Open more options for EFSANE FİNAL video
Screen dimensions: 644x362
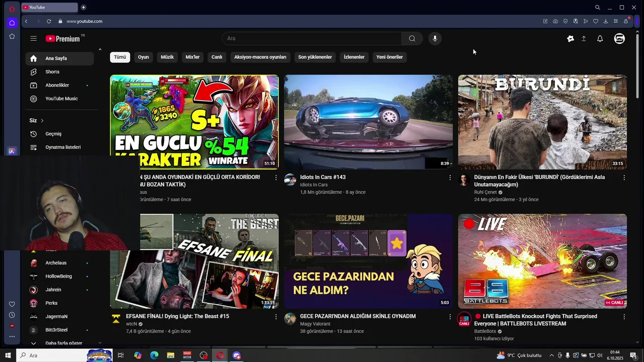click(x=276, y=317)
